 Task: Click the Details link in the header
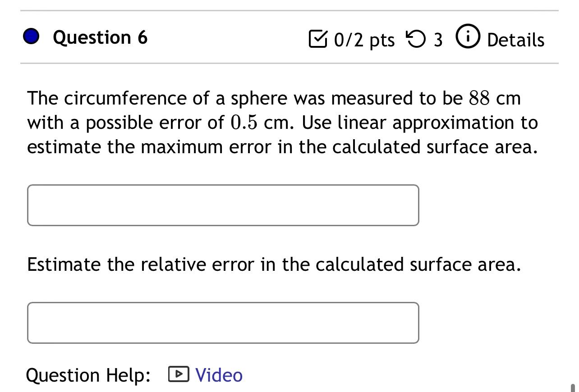pyautogui.click(x=515, y=40)
